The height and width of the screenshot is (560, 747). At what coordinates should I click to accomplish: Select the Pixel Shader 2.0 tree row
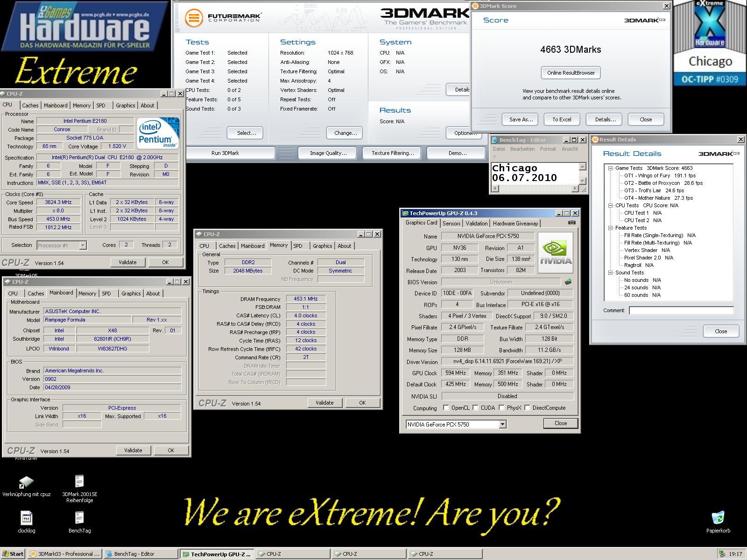click(648, 258)
